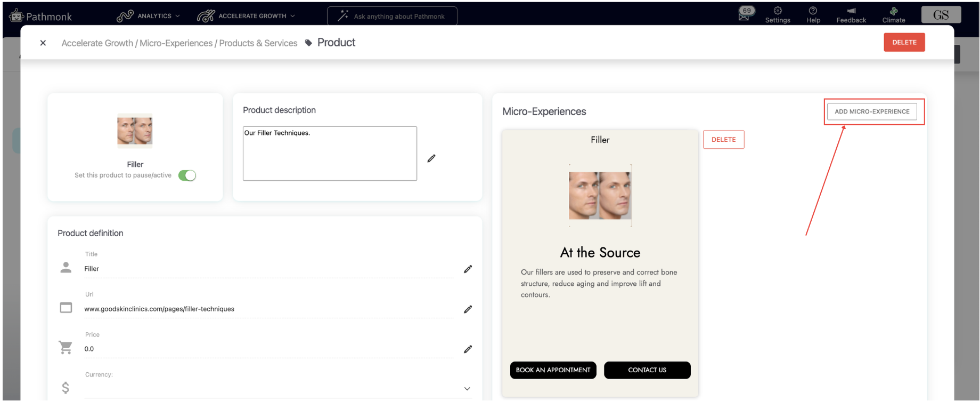Click the Settings gear icon

coord(778,11)
